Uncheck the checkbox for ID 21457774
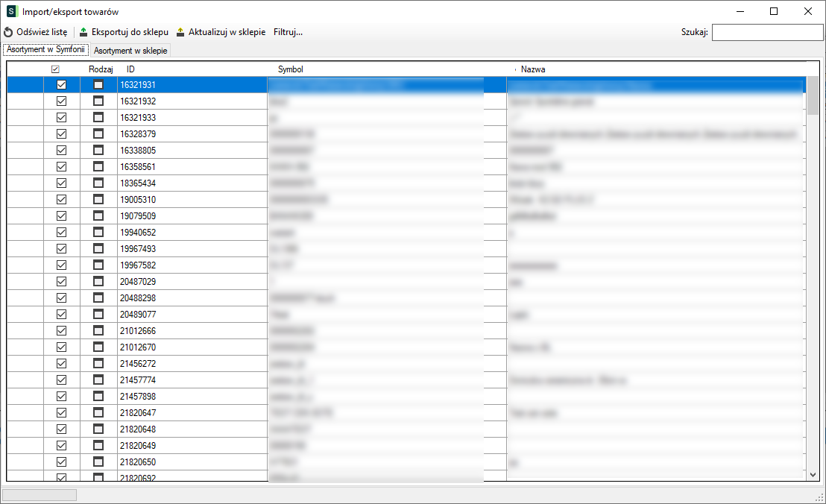This screenshot has height=504, width=826. [x=62, y=379]
